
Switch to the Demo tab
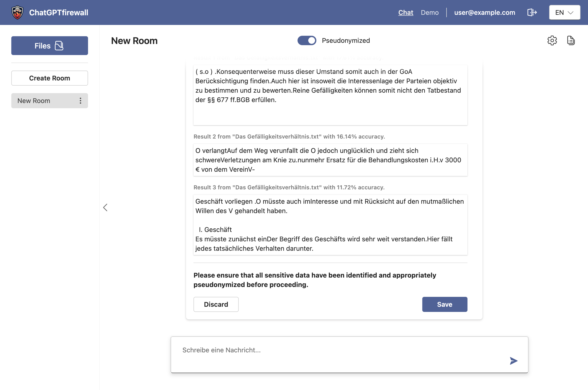(430, 12)
